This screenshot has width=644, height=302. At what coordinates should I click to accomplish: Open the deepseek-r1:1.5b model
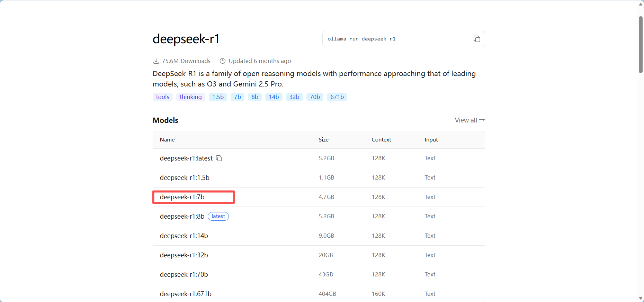185,177
